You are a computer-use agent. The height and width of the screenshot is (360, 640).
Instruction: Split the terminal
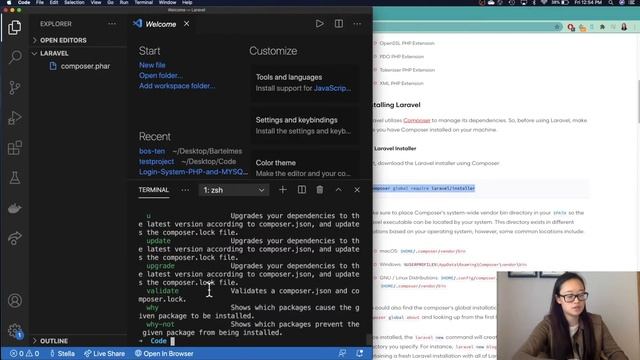pyautogui.click(x=302, y=190)
